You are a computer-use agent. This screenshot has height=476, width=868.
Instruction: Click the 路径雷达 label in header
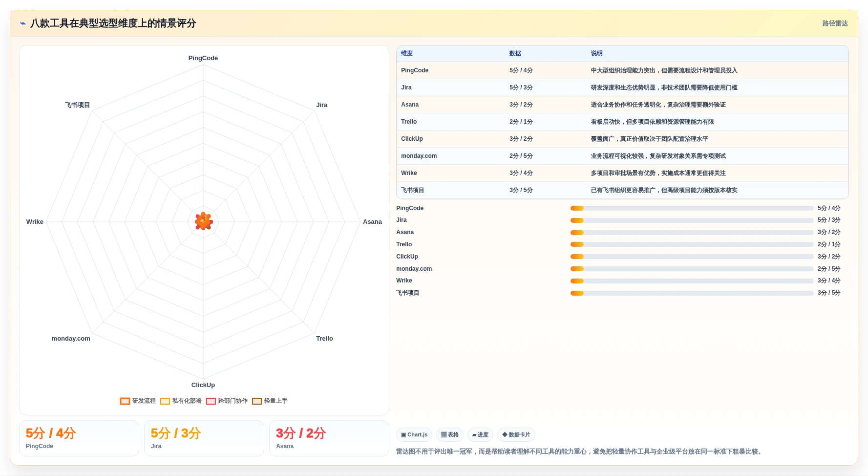[x=835, y=23]
